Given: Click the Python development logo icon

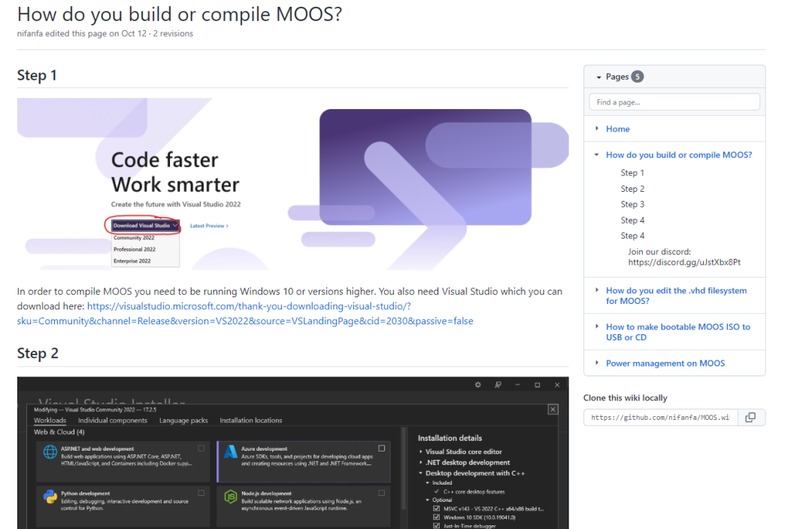Looking at the screenshot, I should [50, 497].
